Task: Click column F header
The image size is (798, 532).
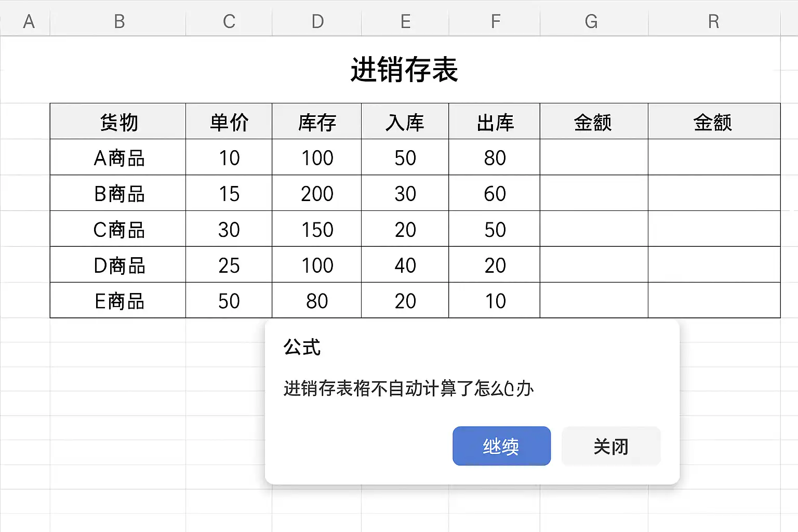Action: click(495, 21)
